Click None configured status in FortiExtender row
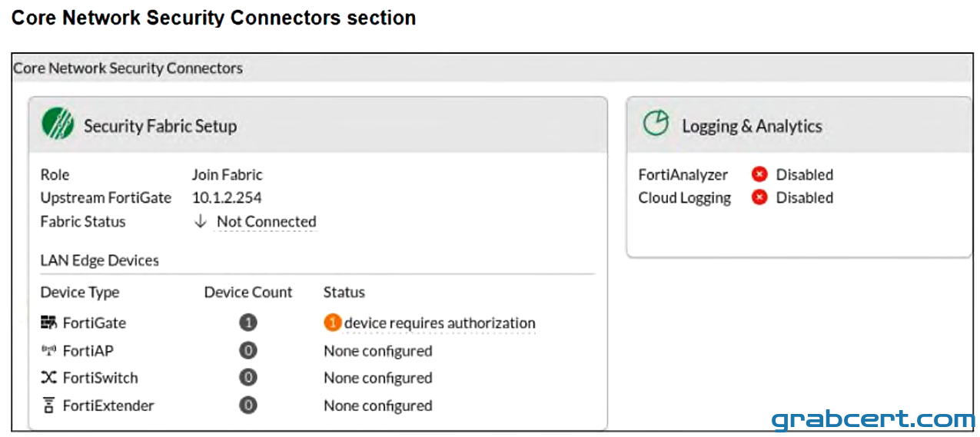980x437 pixels. 378,406
